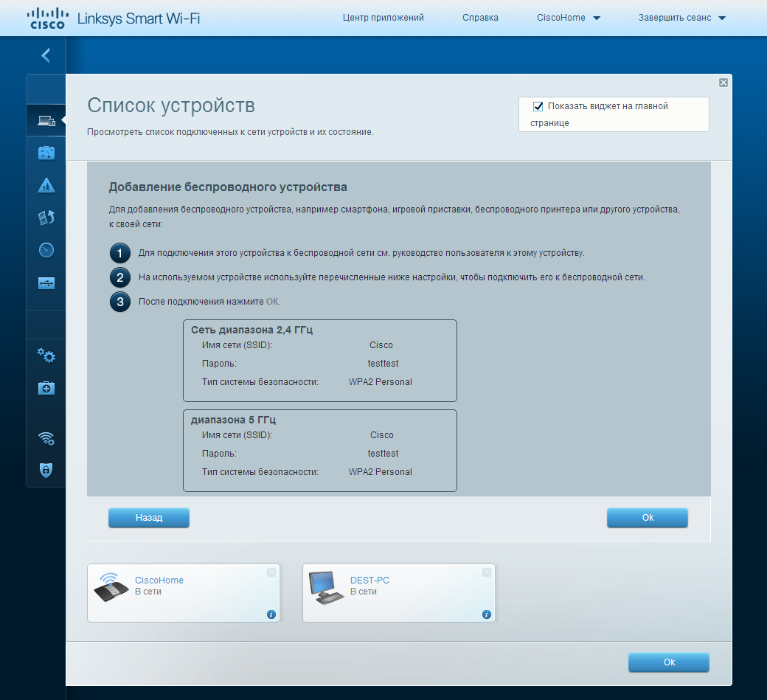Remove the CiscoHome device card
767x700 pixels.
click(x=271, y=572)
